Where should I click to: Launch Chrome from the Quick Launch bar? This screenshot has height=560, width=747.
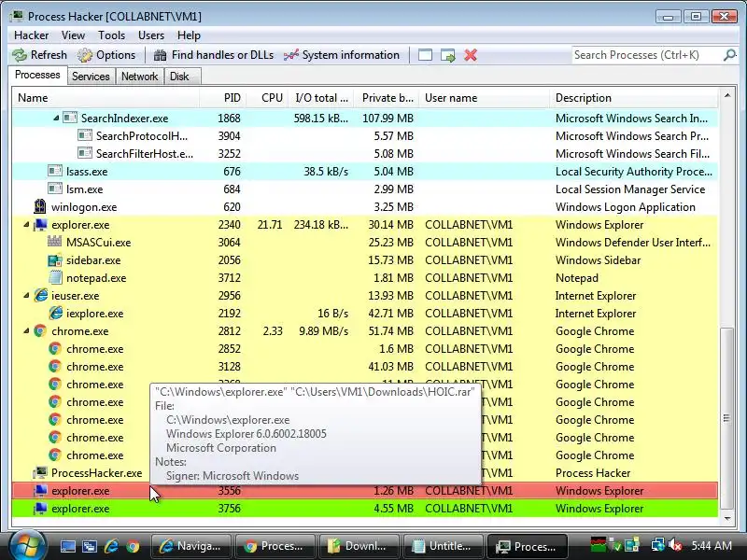coord(133,546)
